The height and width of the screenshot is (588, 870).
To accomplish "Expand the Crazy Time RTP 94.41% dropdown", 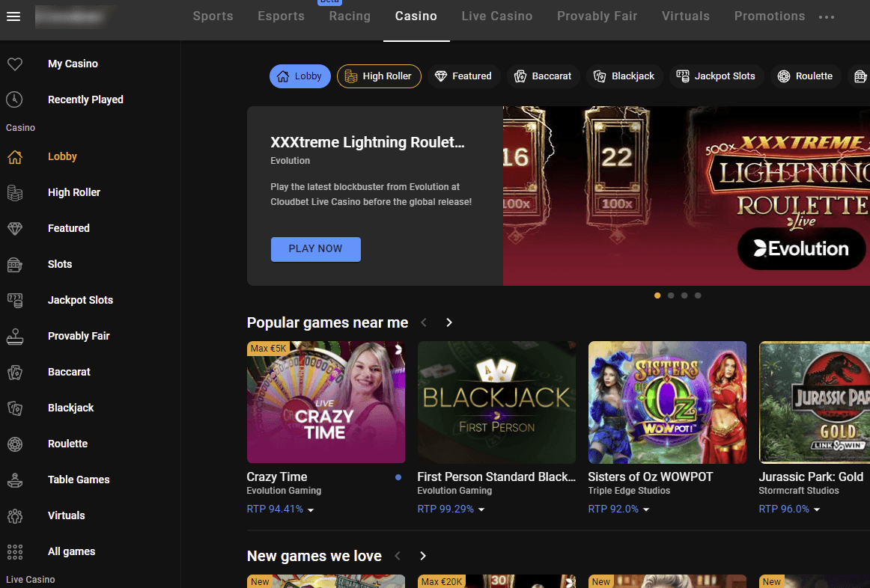I will (311, 510).
